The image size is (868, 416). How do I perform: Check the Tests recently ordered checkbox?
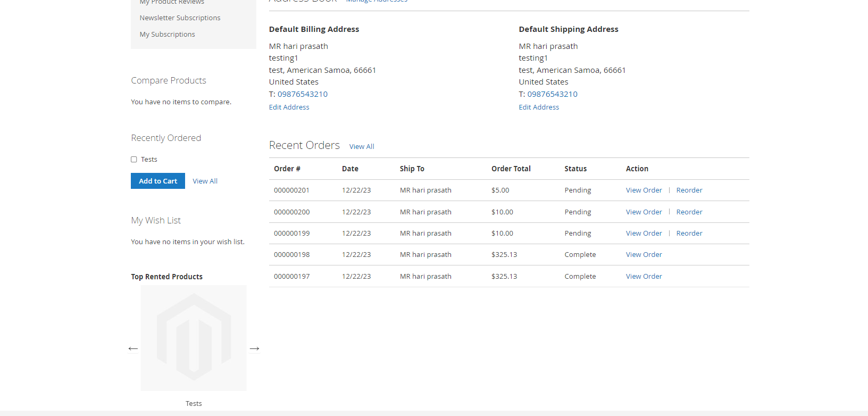coord(134,160)
